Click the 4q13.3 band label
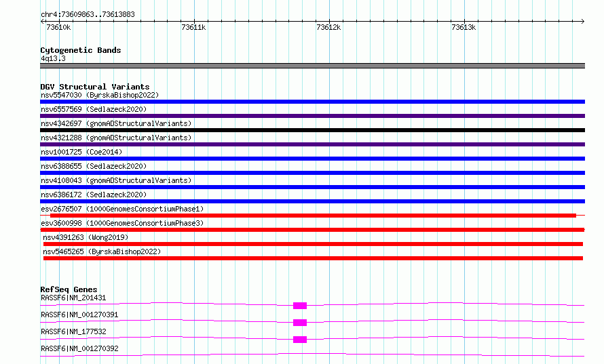This screenshot has width=604, height=364. coord(53,58)
